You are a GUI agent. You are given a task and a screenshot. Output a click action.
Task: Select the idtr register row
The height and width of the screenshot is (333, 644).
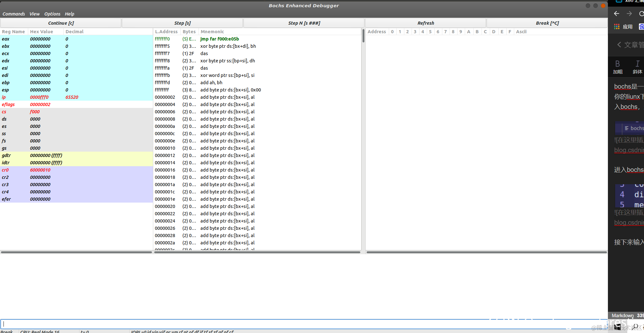(x=76, y=163)
